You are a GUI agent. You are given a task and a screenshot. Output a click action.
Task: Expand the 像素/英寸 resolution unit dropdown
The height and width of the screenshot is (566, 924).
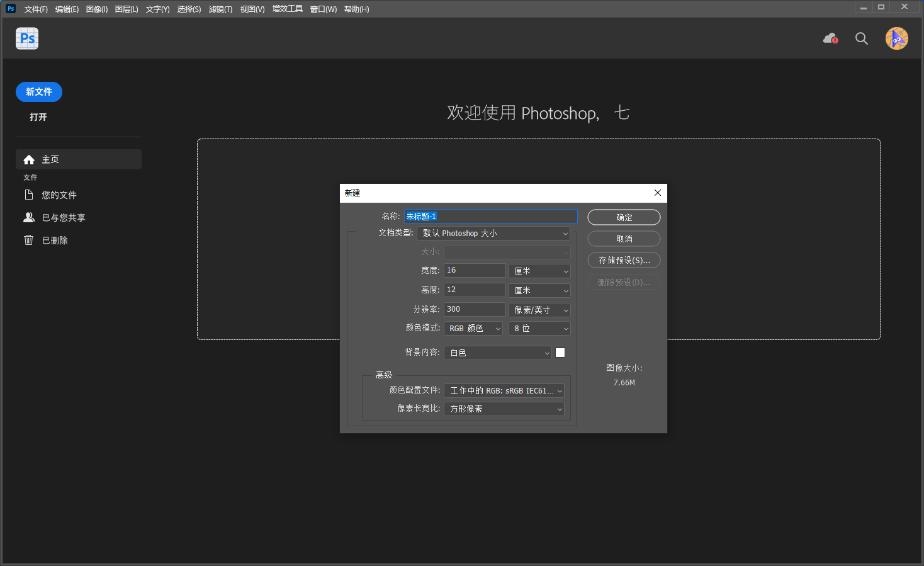click(x=539, y=310)
